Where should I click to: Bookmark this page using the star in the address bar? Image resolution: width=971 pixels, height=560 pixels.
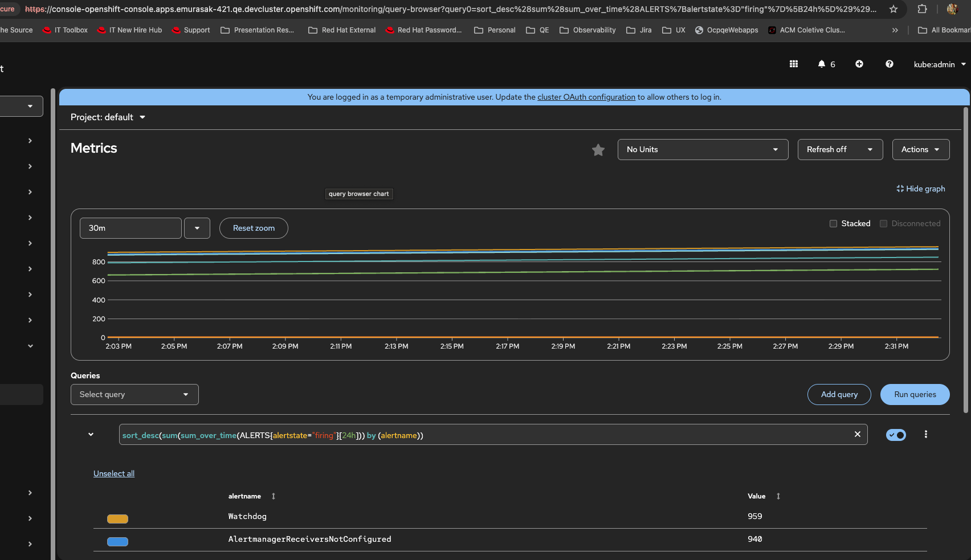click(x=893, y=9)
